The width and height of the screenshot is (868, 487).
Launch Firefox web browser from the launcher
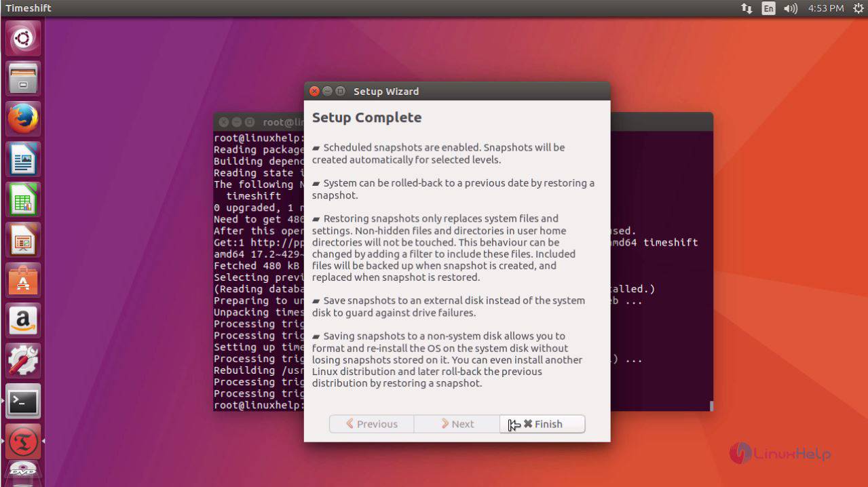[23, 119]
